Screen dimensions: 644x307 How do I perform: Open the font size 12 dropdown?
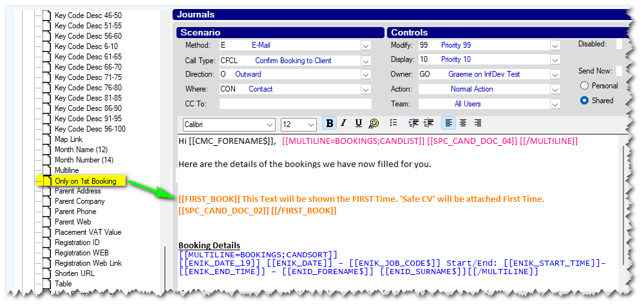(311, 124)
